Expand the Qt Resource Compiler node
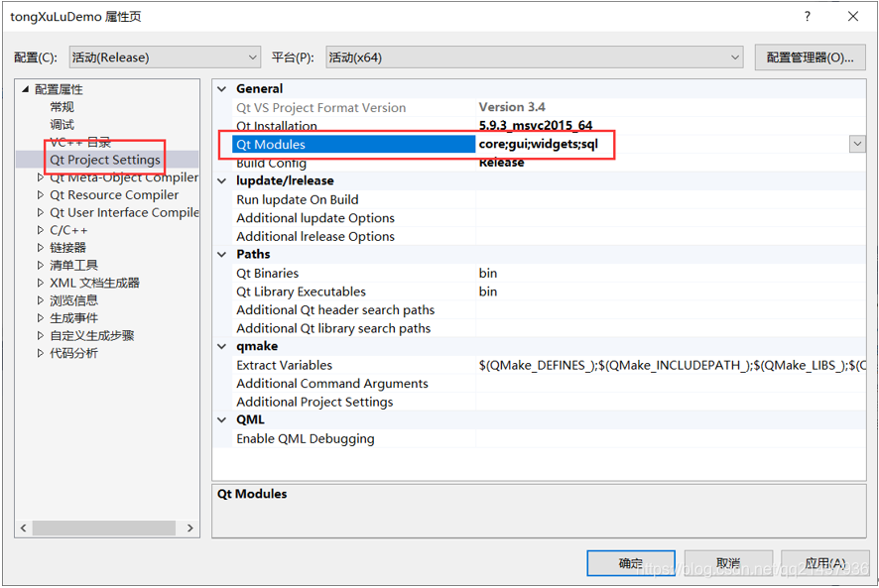879x588 pixels. coord(41,195)
